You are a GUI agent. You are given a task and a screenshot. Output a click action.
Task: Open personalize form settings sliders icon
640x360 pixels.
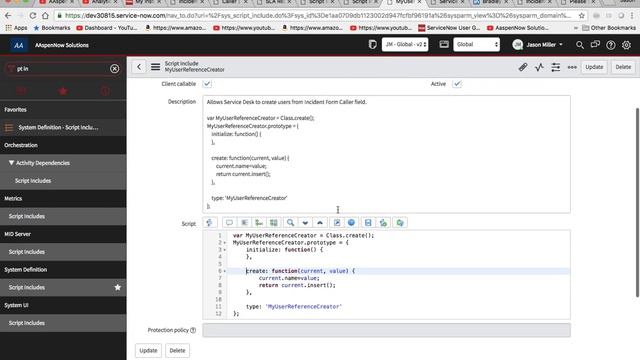[x=556, y=67]
